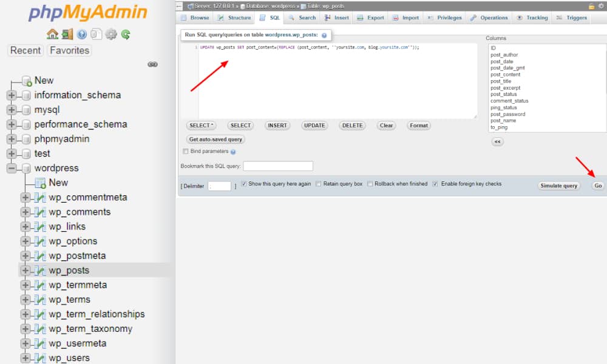Click the DELETE query button
This screenshot has width=607, height=364.
tap(352, 126)
